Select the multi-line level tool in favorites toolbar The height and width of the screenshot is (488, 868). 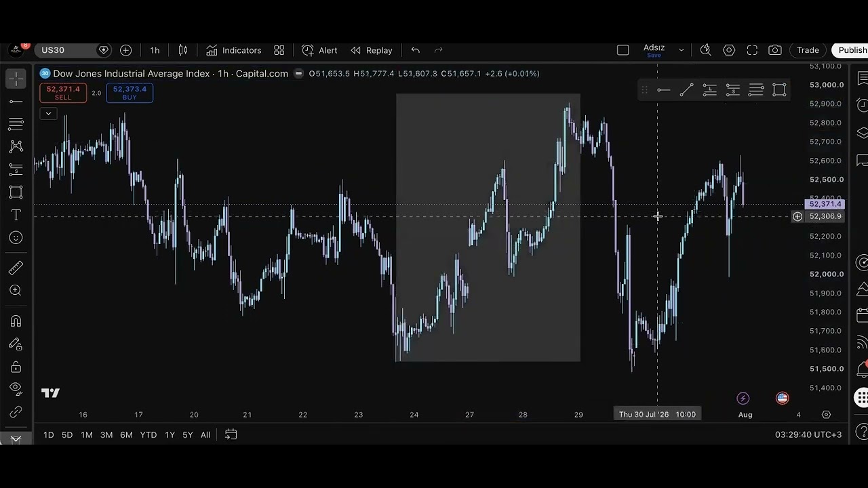pyautogui.click(x=756, y=89)
